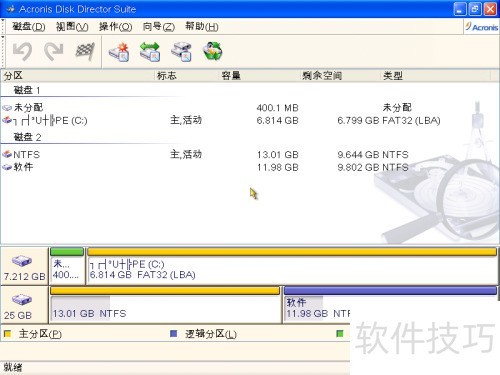
Task: Click the 6.814 GB capacity value
Action: click(277, 121)
